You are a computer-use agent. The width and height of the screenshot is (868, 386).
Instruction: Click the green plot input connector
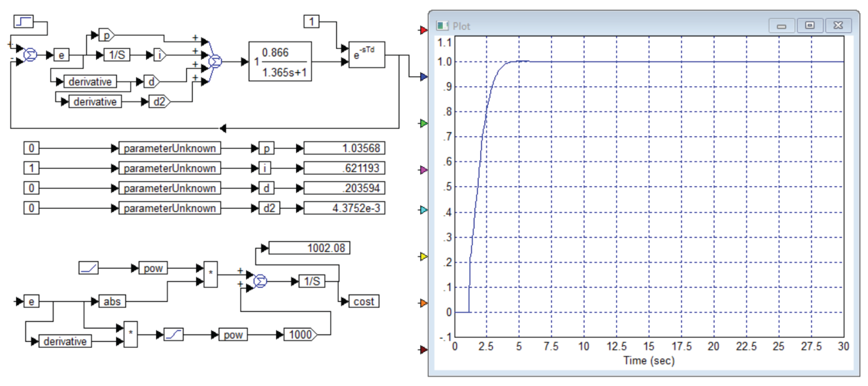coord(423,123)
